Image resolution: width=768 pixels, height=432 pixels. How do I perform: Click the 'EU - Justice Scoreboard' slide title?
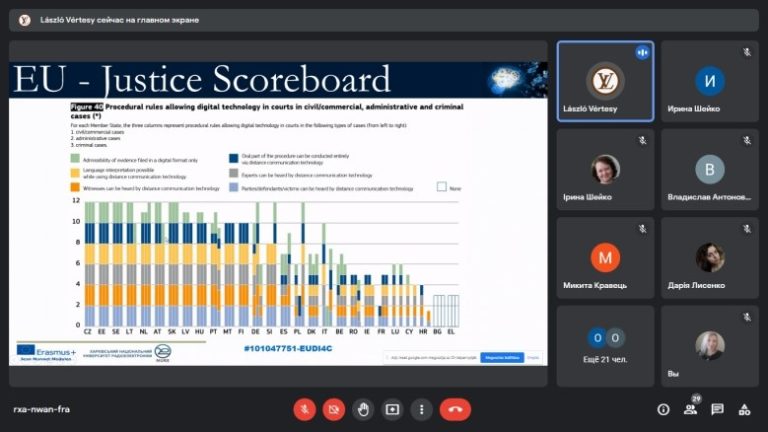click(x=202, y=80)
